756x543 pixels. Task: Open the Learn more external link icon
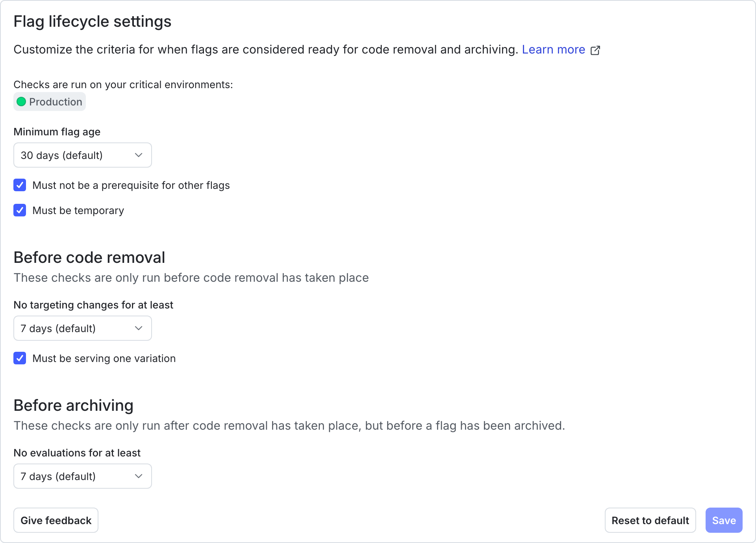pos(595,50)
